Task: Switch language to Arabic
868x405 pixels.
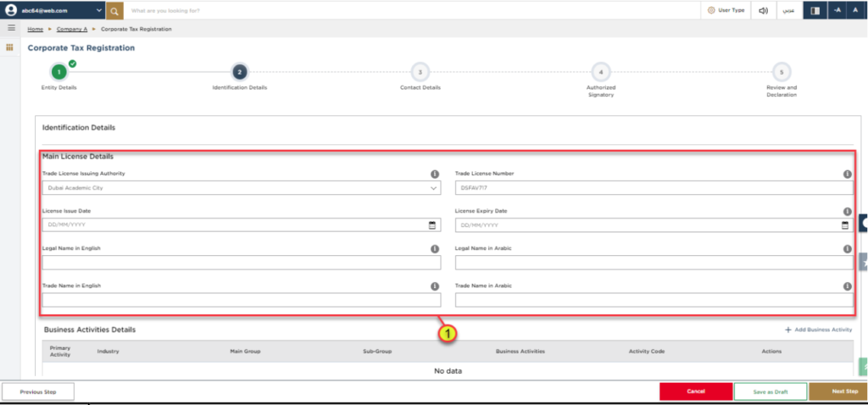Action: pyautogui.click(x=788, y=10)
